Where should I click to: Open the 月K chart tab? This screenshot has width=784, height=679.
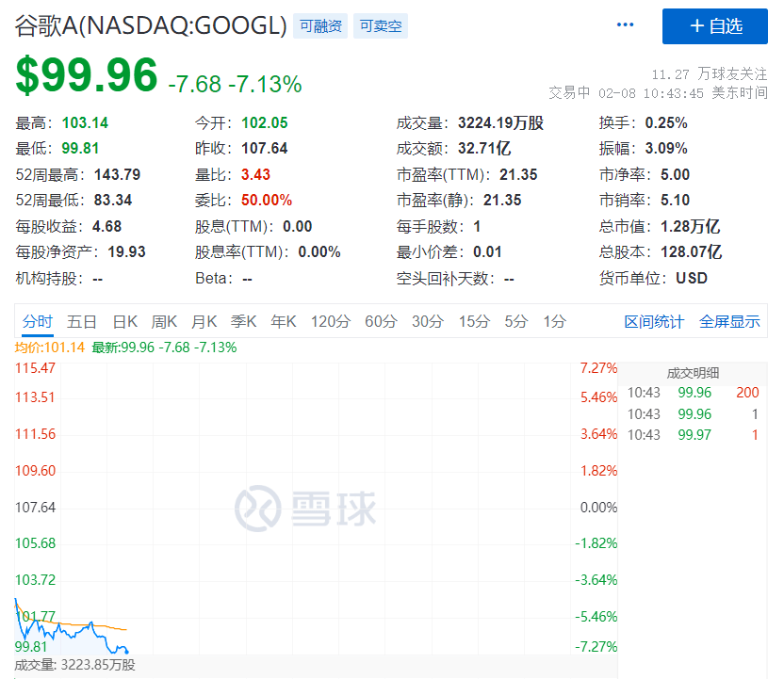point(204,321)
